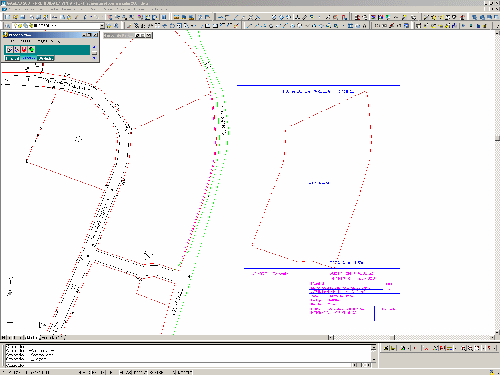Click the drawing area's horizontal scrollbar
This screenshot has width=500, height=375.
[x=412, y=337]
